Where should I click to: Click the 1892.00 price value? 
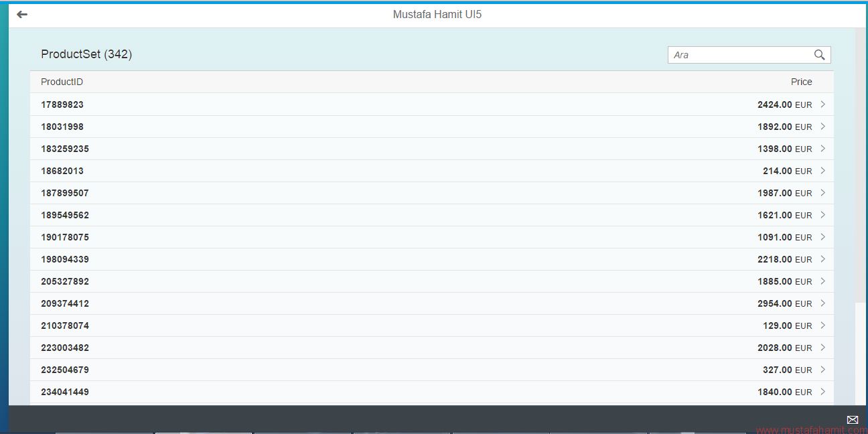775,127
